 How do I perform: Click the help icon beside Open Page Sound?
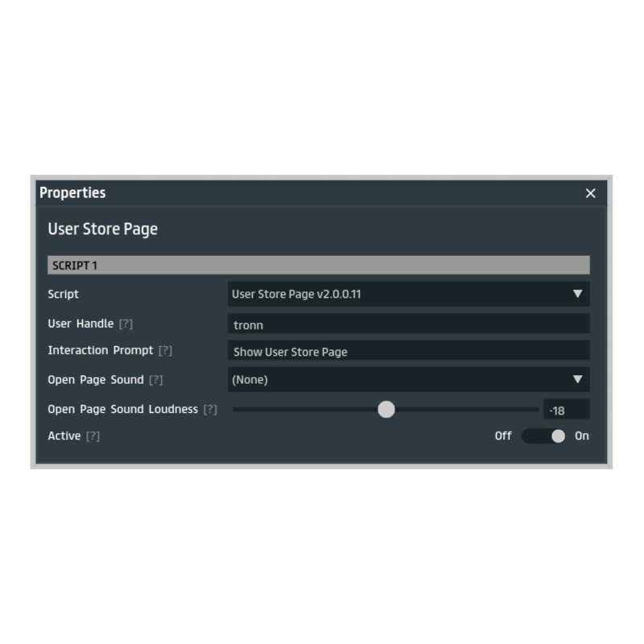point(156,380)
